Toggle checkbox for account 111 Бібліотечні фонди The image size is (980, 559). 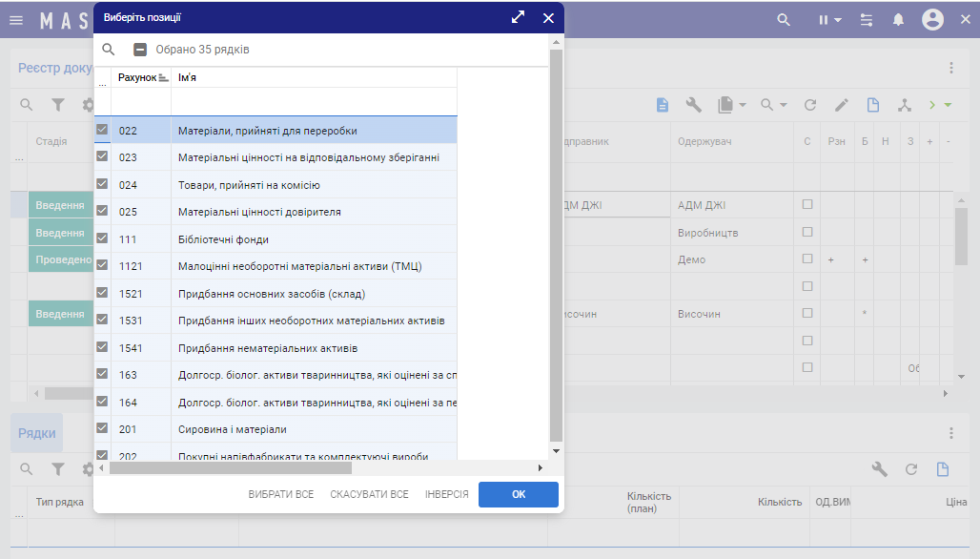(102, 238)
